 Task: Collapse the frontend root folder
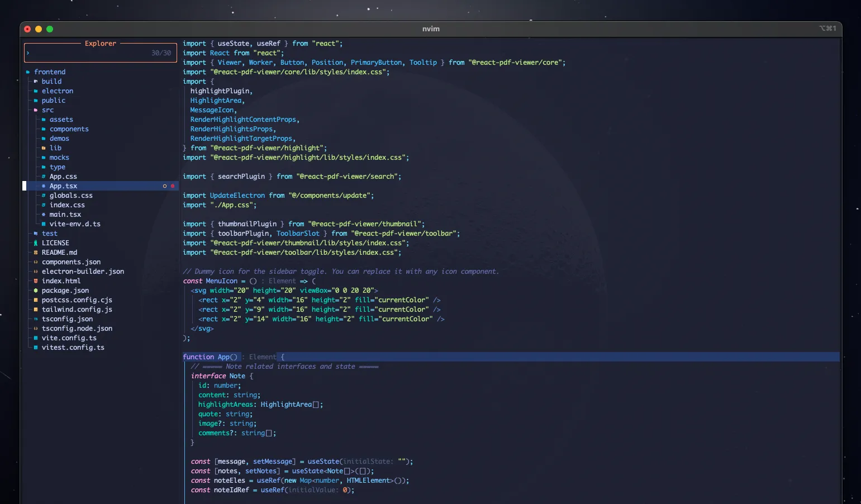pyautogui.click(x=49, y=72)
